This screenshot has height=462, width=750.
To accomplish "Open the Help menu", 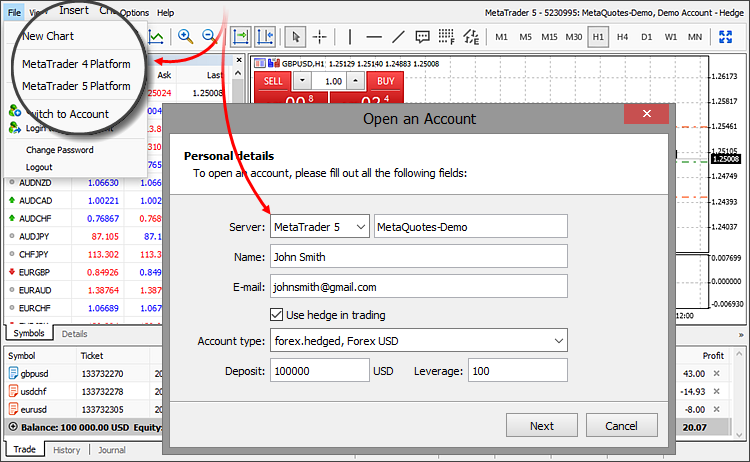I will click(165, 12).
